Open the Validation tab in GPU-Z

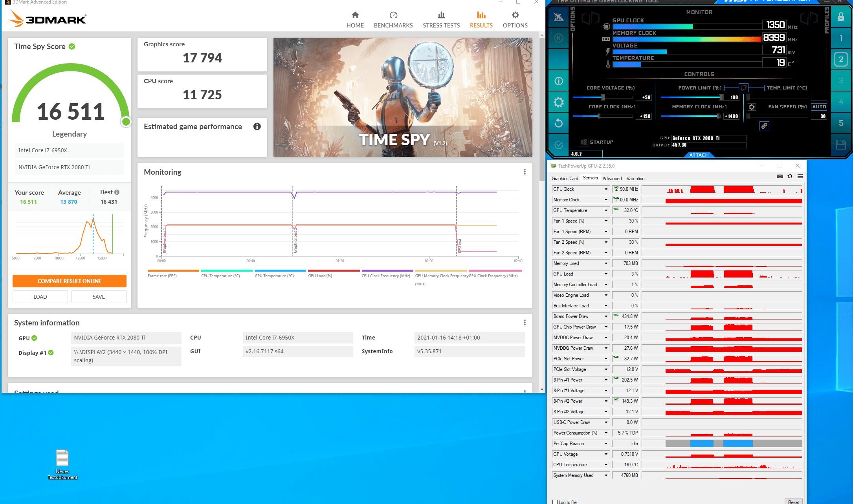pyautogui.click(x=635, y=179)
